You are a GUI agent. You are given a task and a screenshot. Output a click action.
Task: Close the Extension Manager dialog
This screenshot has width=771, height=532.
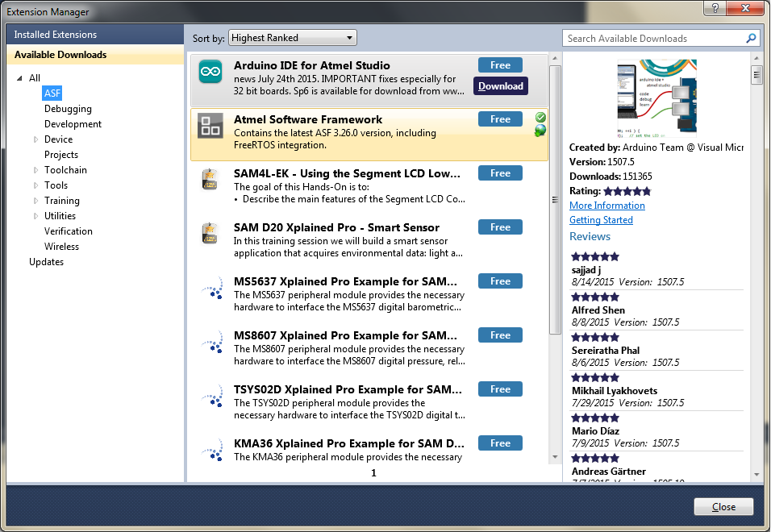pyautogui.click(x=723, y=506)
